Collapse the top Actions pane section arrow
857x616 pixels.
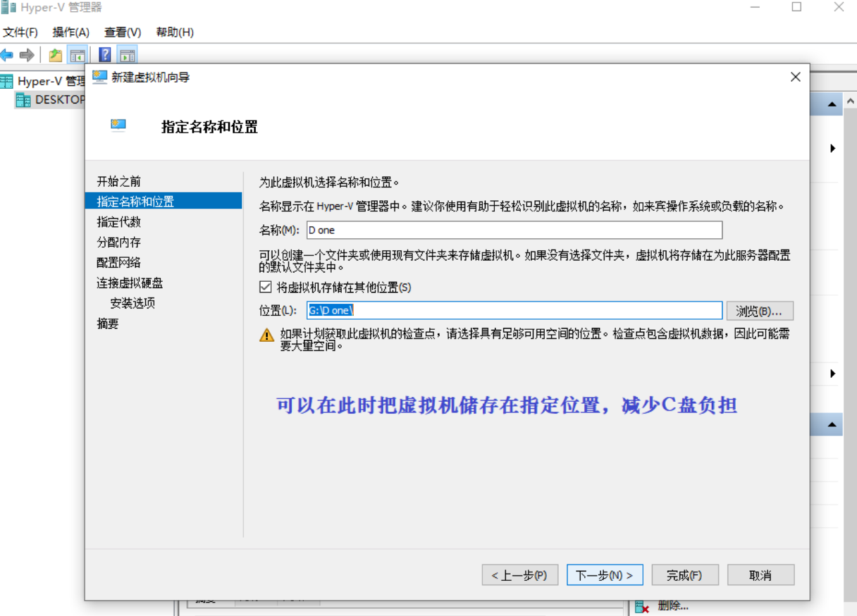pos(832,104)
